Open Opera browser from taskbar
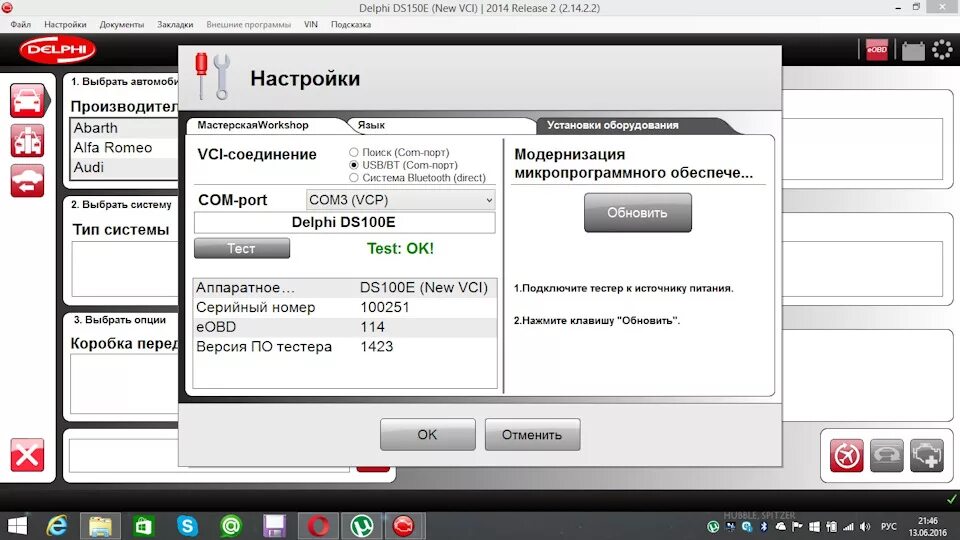The width and height of the screenshot is (960, 540). (x=318, y=526)
